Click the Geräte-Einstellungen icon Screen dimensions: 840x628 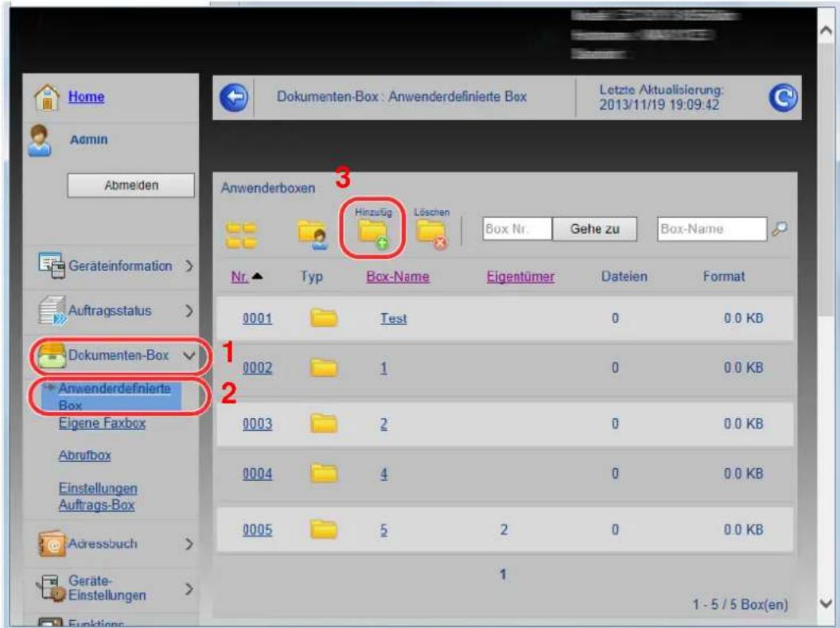(52, 587)
